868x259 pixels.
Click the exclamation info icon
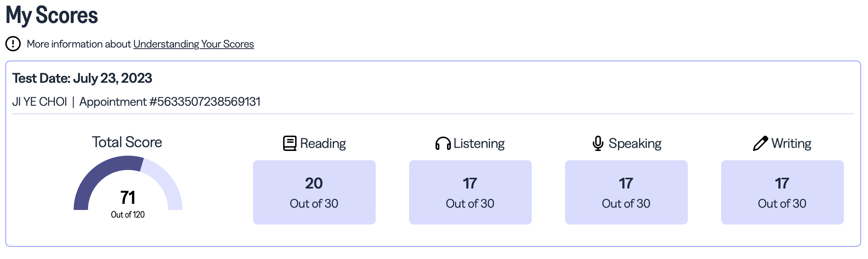click(x=13, y=44)
